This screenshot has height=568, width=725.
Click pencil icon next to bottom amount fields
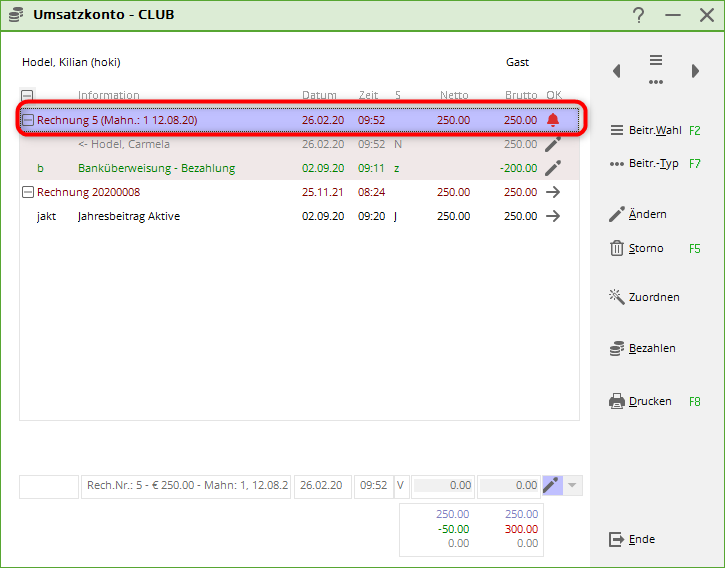pyautogui.click(x=552, y=486)
